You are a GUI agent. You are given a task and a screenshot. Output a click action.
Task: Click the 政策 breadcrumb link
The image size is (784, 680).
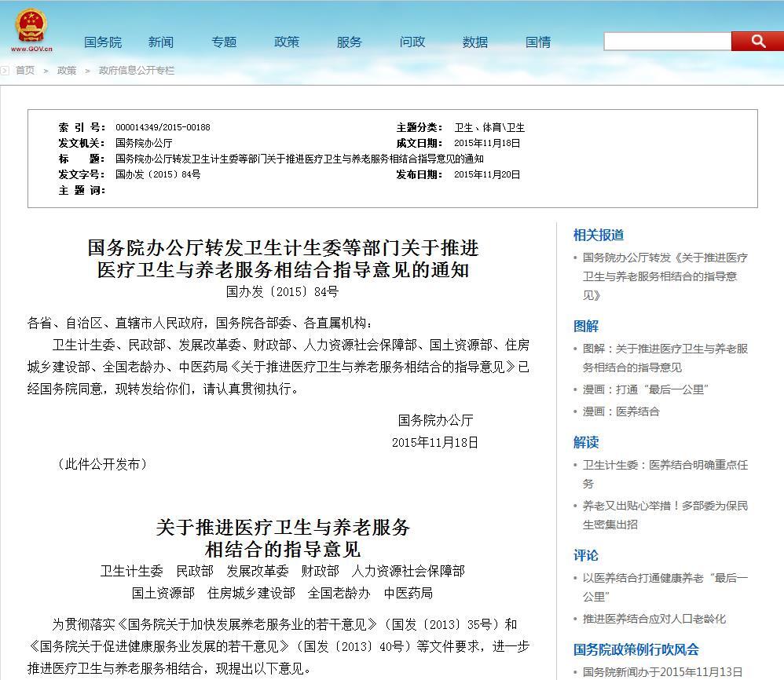point(67,71)
